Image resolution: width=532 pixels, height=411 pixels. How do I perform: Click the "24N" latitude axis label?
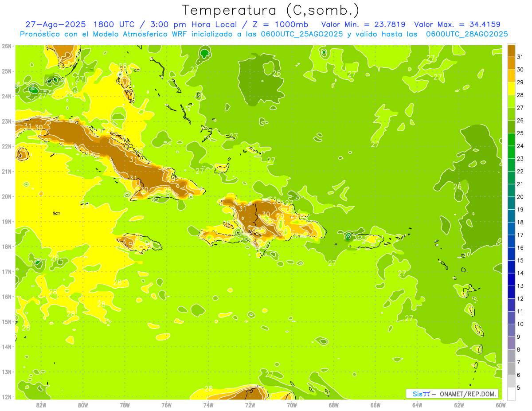6,96
